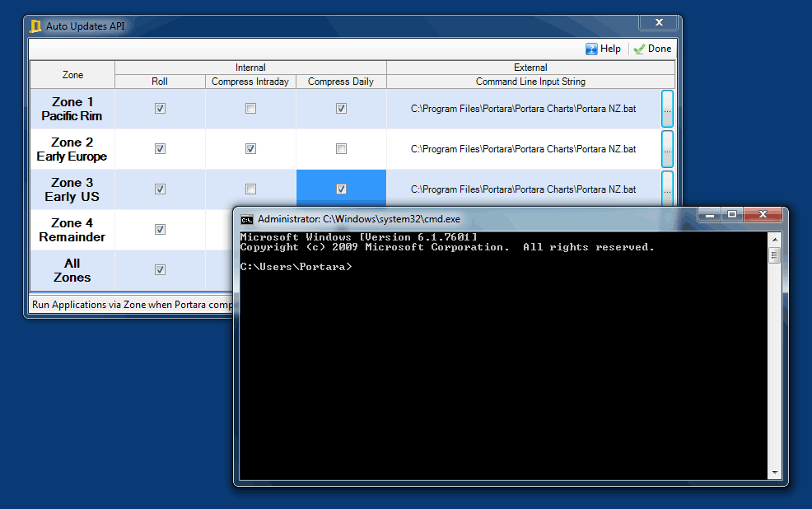
Task: Click the command prompt line C:\Users\Portara>
Action: [x=296, y=267]
